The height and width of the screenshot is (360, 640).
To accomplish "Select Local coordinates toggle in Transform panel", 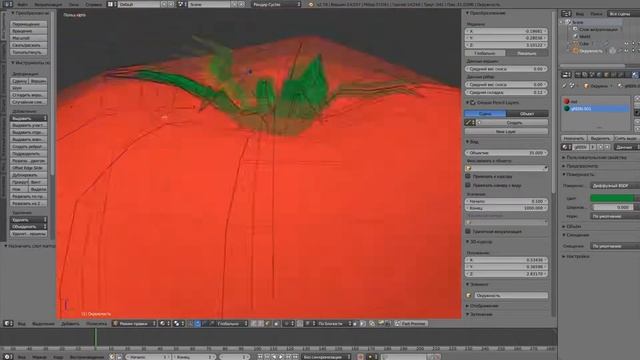I will 527,53.
